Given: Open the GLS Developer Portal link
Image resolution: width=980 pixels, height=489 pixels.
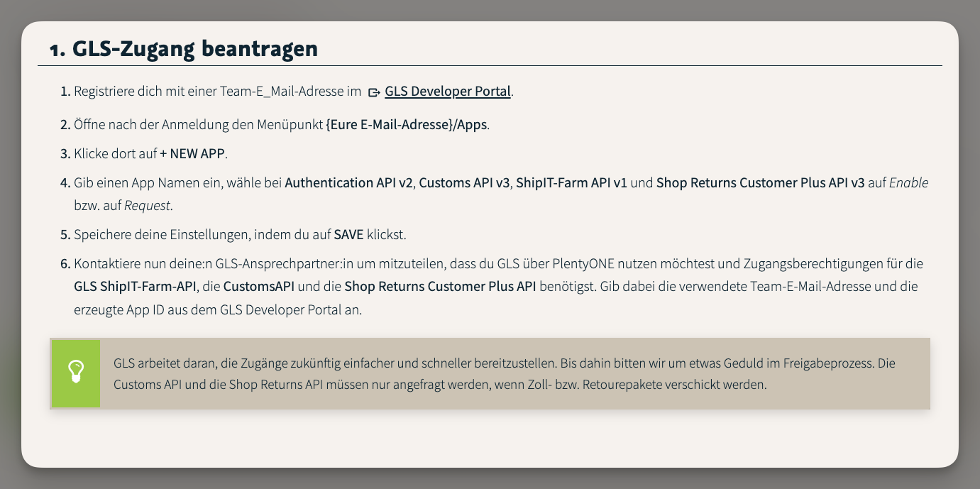Looking at the screenshot, I should [447, 92].
